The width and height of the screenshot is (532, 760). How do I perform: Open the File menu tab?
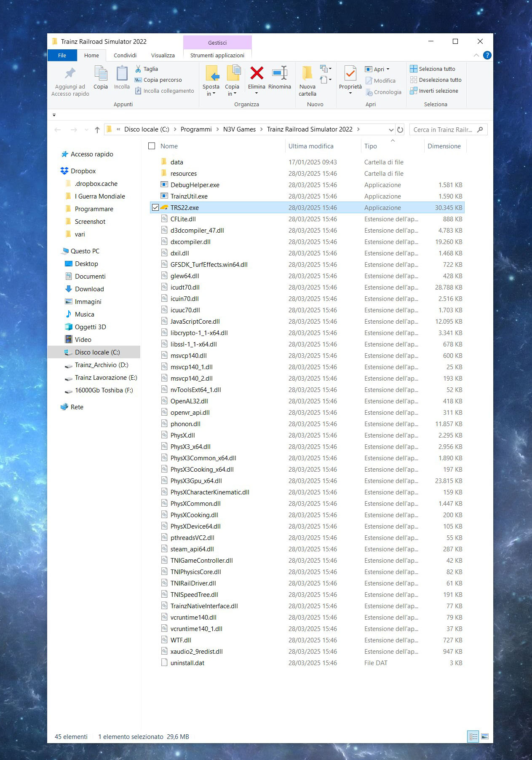(x=62, y=55)
